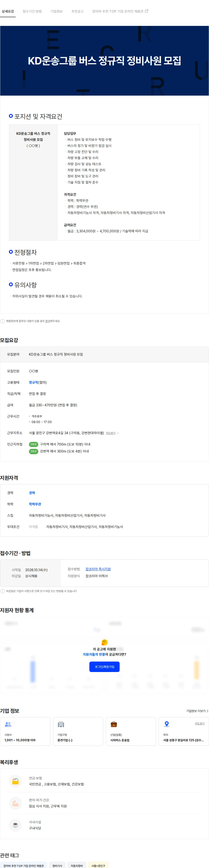
Task: Click the 정규직 employment type link
Action: [x=33, y=382]
